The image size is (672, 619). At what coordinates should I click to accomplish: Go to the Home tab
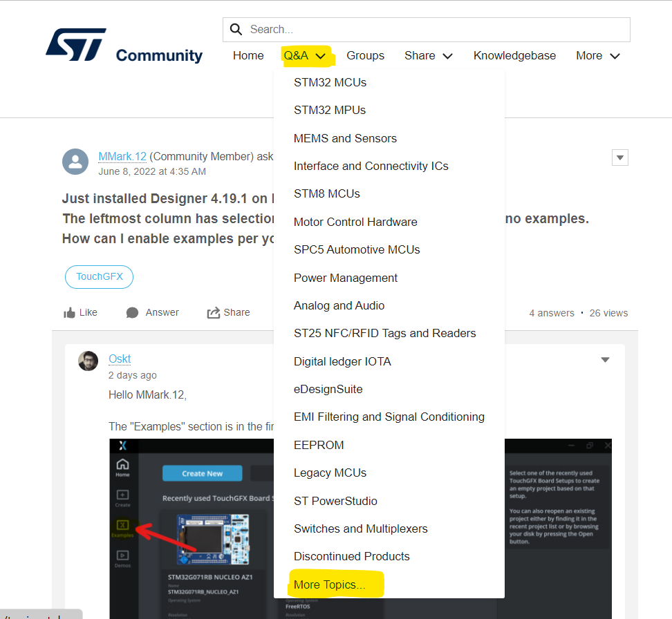point(248,56)
